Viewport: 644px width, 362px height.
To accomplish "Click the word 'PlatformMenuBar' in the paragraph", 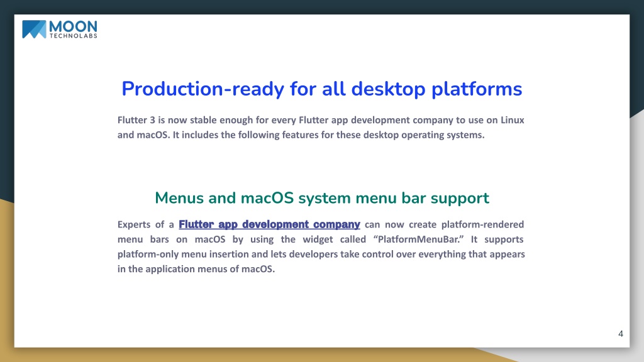I will [418, 239].
